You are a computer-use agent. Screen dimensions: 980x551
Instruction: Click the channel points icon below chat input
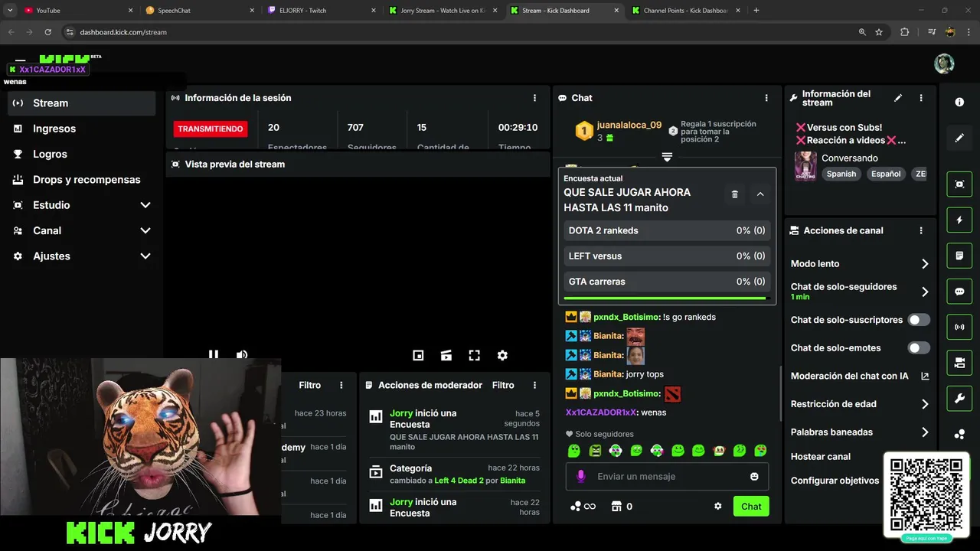point(576,506)
